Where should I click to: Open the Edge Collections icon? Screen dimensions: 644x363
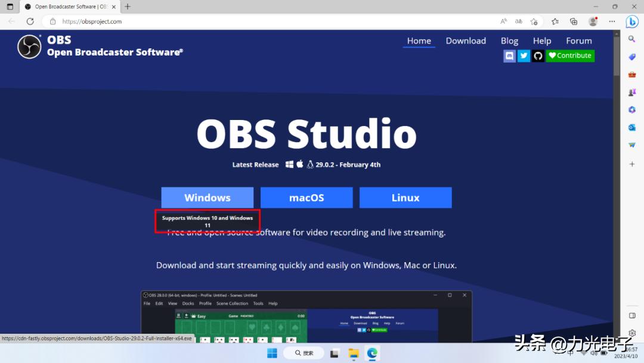(x=574, y=21)
